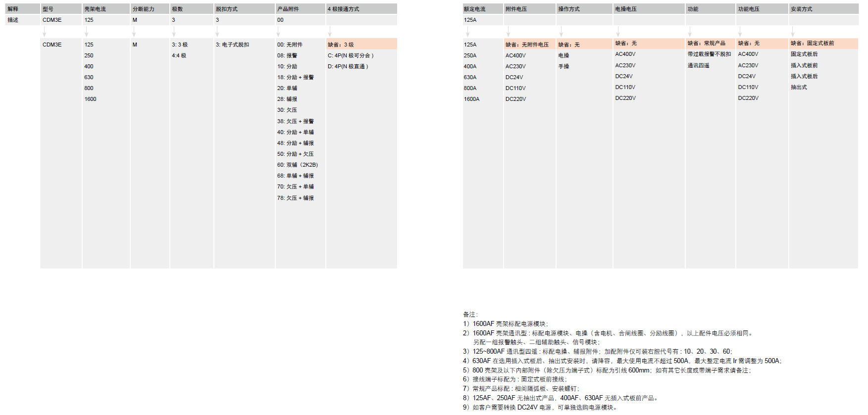Select DC220V under the 附件电压 column
The image size is (868, 415).
[x=515, y=99]
